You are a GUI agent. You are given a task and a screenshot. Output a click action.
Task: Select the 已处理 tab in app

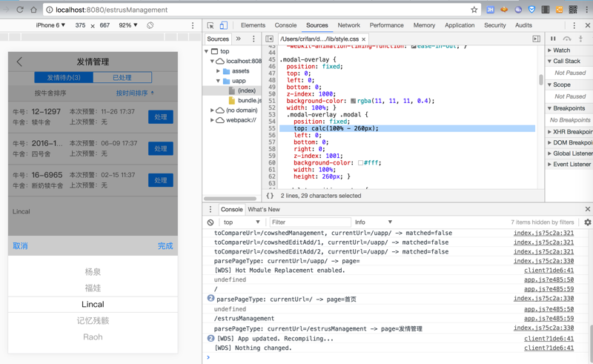click(x=122, y=77)
